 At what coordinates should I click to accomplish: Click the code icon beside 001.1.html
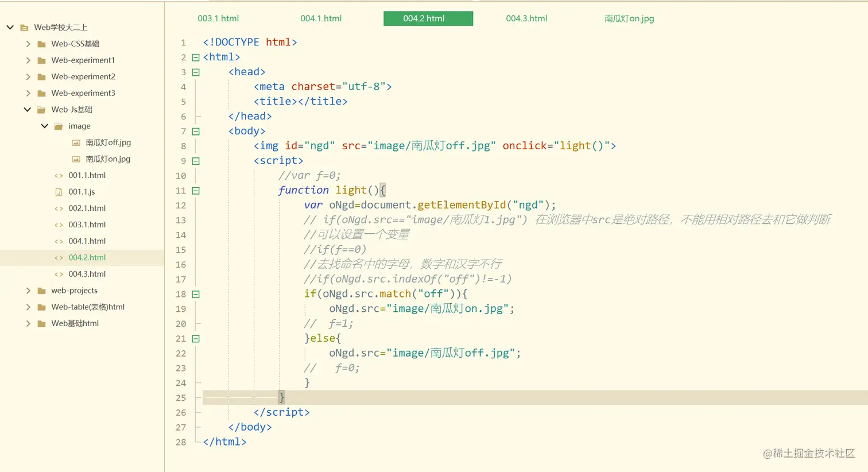59,176
